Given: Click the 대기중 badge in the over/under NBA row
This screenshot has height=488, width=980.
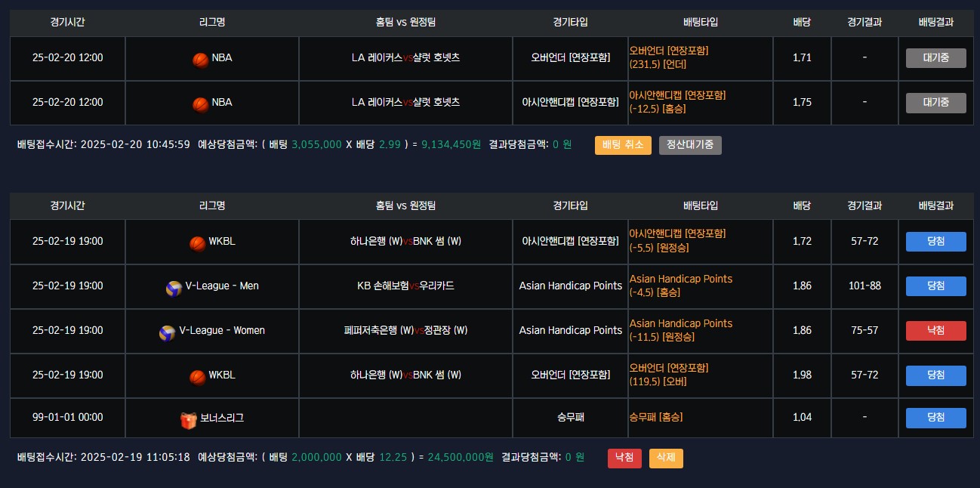Looking at the screenshot, I should (x=936, y=58).
